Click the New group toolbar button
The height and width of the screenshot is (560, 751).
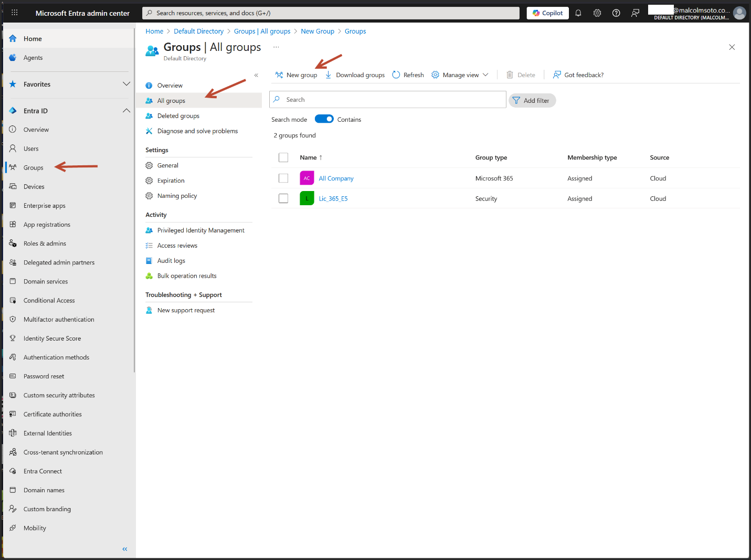[296, 75]
